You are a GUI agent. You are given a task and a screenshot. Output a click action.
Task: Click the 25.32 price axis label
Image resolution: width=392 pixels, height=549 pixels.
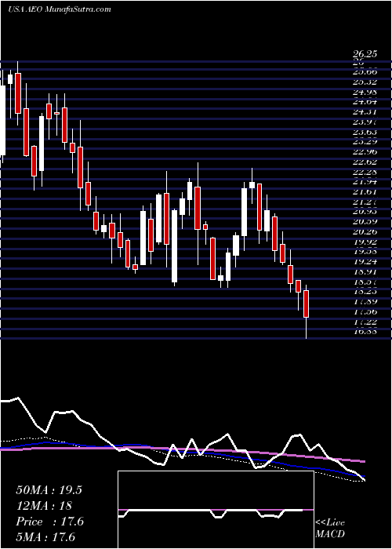(x=365, y=82)
